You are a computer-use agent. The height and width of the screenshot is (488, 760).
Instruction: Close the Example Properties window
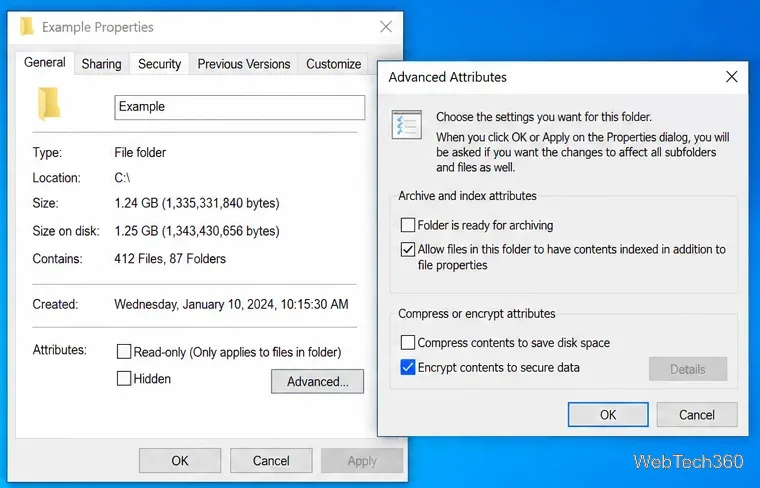click(x=386, y=27)
